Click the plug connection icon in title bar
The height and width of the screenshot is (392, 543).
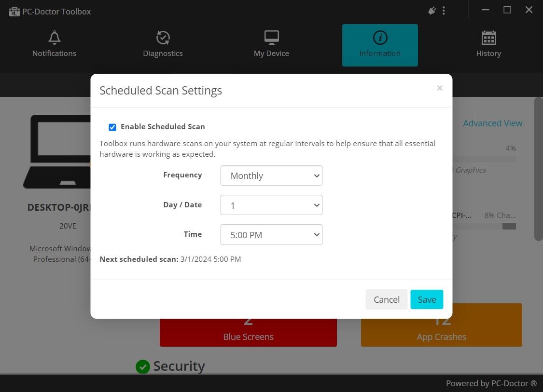432,11
